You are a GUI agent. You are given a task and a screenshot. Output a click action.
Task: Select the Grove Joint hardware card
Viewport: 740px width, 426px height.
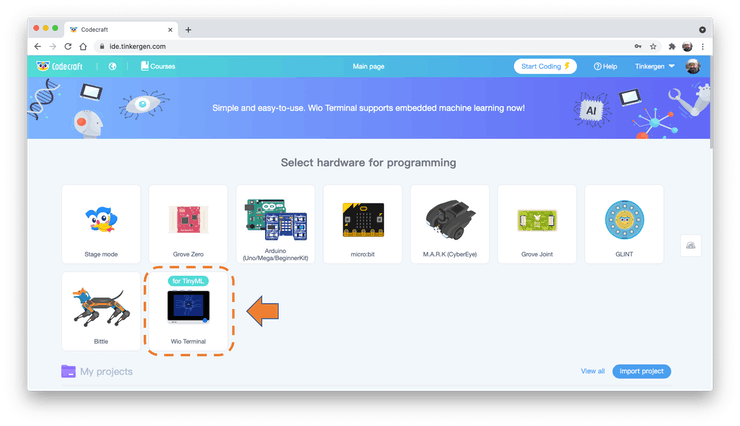tap(537, 224)
